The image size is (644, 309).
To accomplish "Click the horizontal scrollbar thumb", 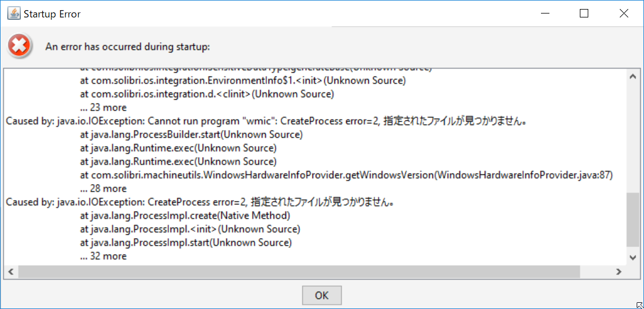I will 299,271.
